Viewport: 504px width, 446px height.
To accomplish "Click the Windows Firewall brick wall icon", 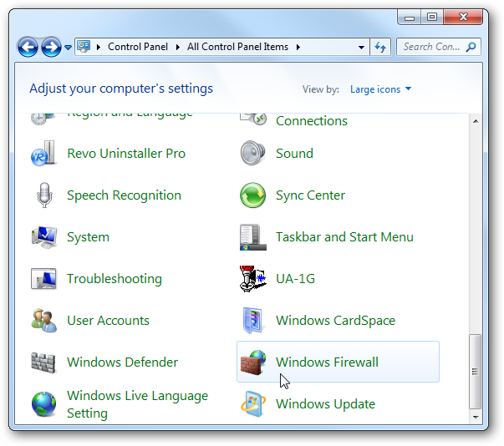I will pos(252,362).
